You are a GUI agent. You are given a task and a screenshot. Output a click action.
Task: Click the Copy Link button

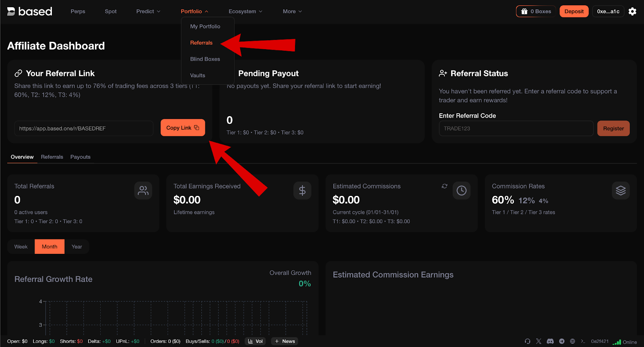183,128
